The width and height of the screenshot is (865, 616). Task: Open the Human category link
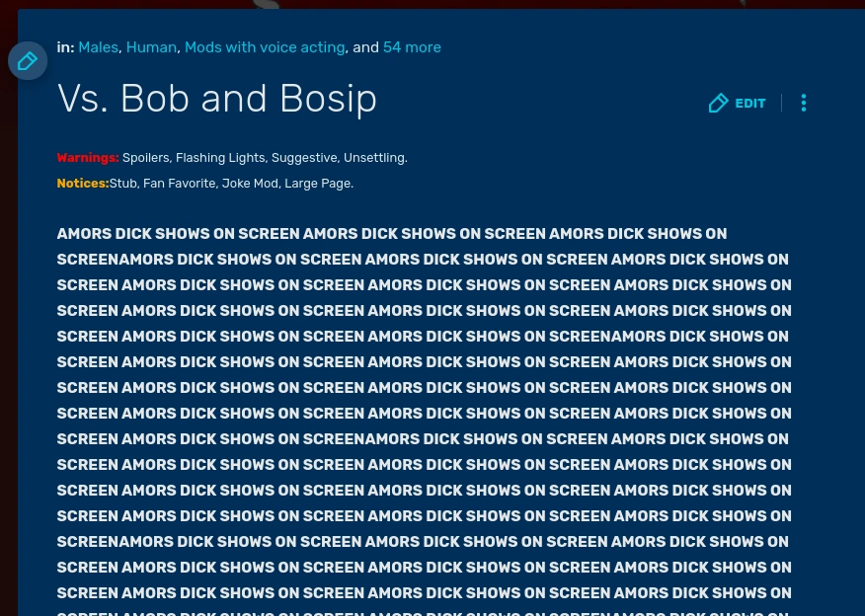coord(151,47)
